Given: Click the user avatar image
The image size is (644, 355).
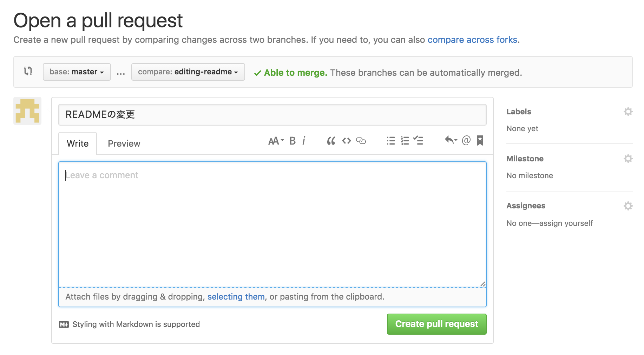Looking at the screenshot, I should click(27, 111).
